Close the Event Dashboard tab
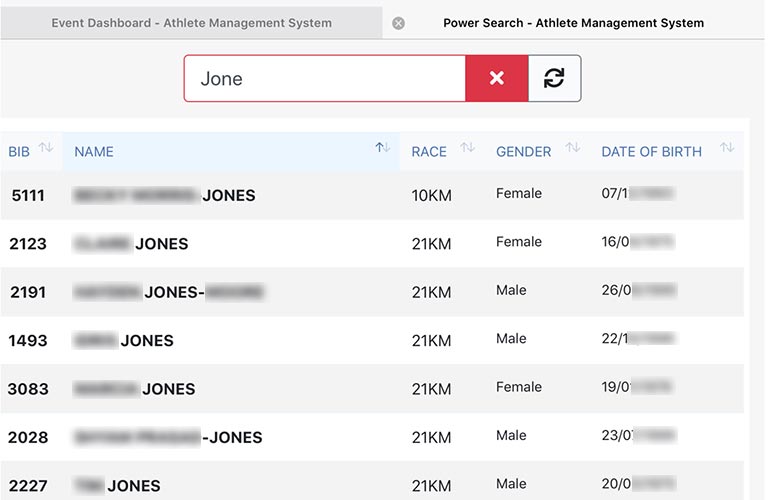This screenshot has height=500, width=770. pos(398,23)
